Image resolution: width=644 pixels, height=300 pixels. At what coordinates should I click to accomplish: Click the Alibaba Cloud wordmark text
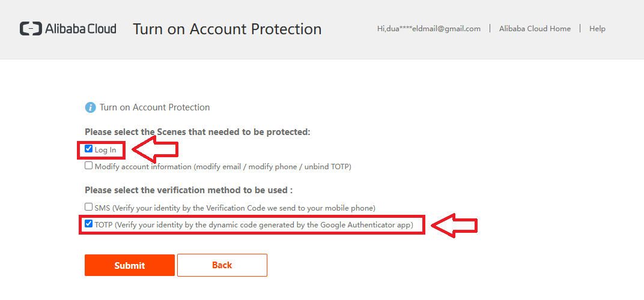80,29
